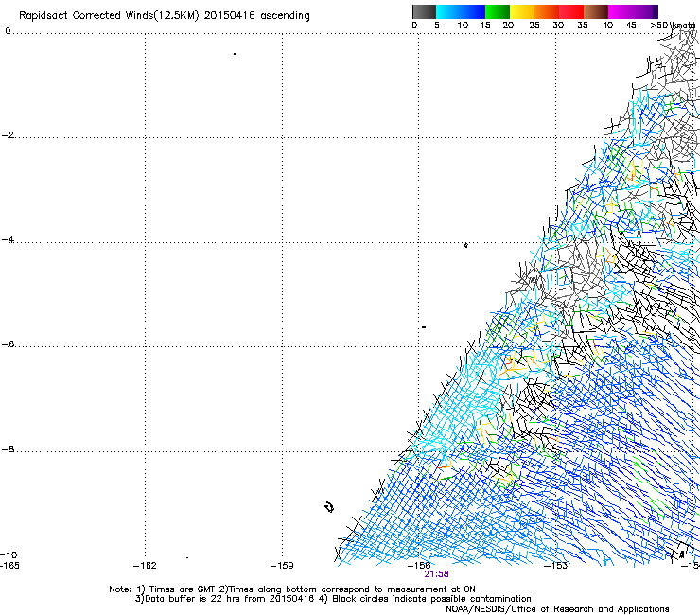Click the '-8' latitude axis label
This screenshot has width=700, height=615.
click(9, 449)
